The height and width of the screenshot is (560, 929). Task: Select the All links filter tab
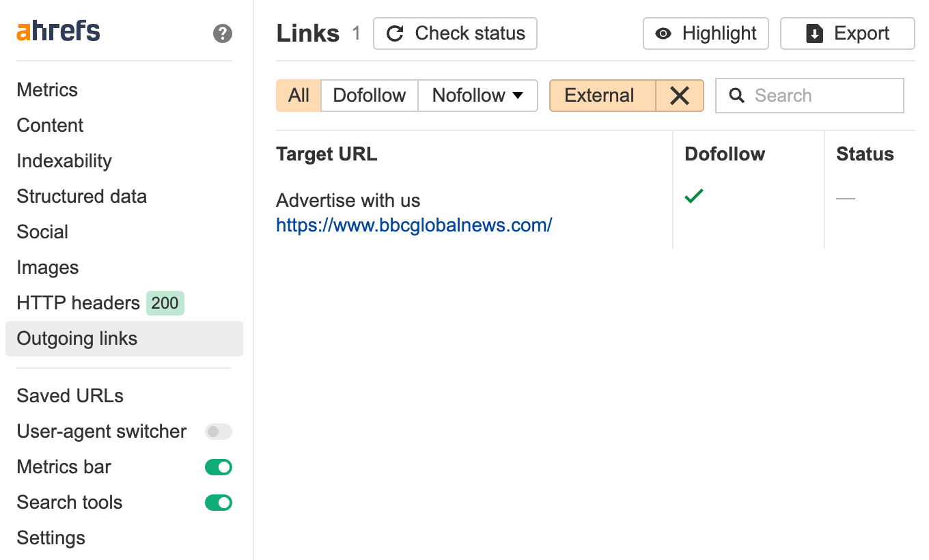[x=299, y=96]
